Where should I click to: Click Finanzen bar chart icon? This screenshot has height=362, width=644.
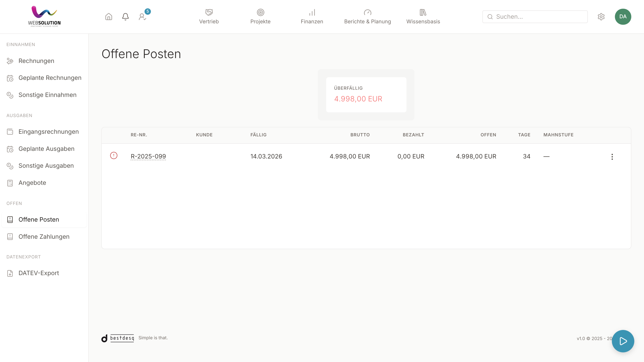tap(312, 12)
